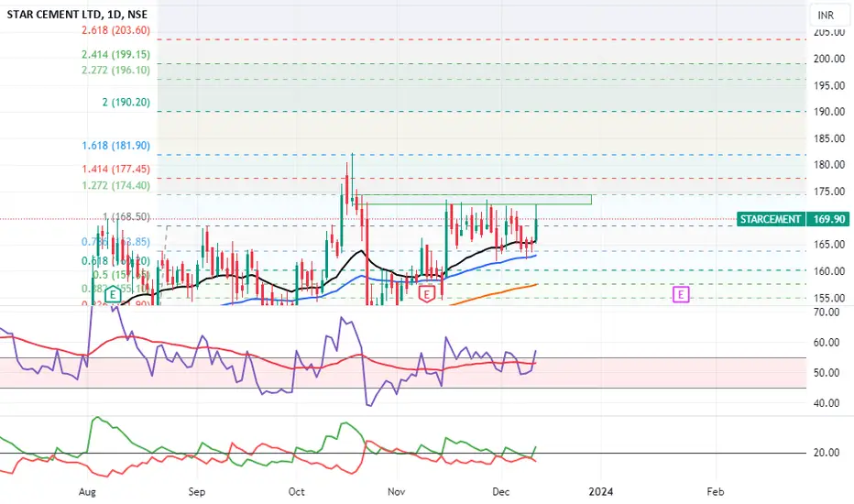Select the 2.618 (203.60) Fibonacci level label
This screenshot has height=504, width=854.
(116, 30)
